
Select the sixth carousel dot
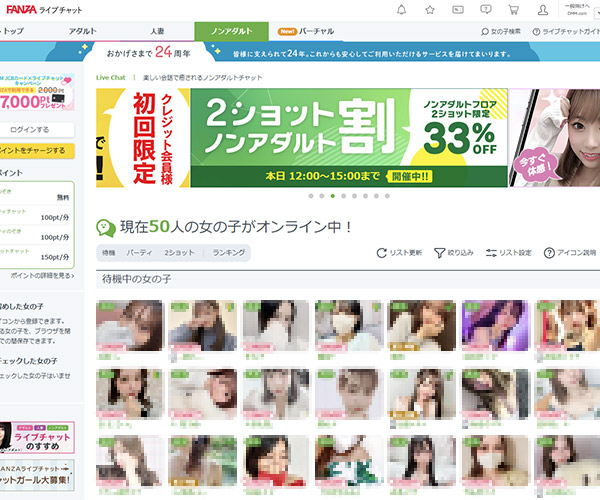365,196
